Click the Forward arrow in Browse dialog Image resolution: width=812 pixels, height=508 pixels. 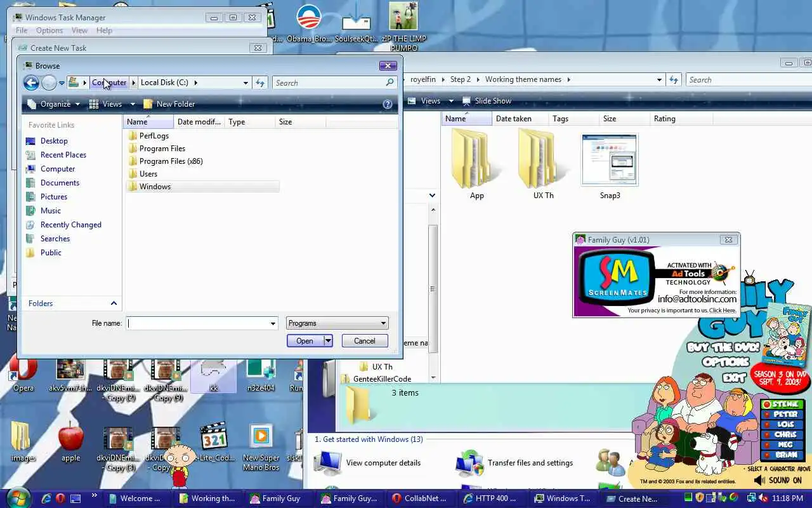pos(49,83)
